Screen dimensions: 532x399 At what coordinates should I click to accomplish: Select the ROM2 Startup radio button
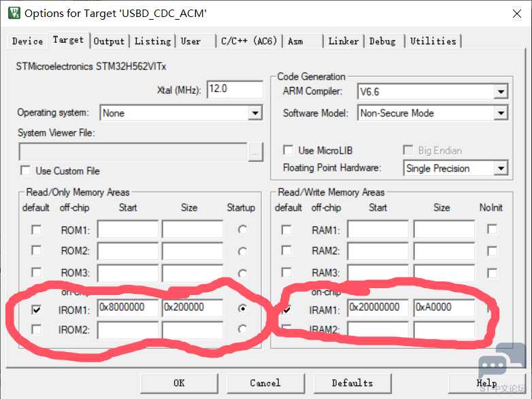[x=242, y=251]
